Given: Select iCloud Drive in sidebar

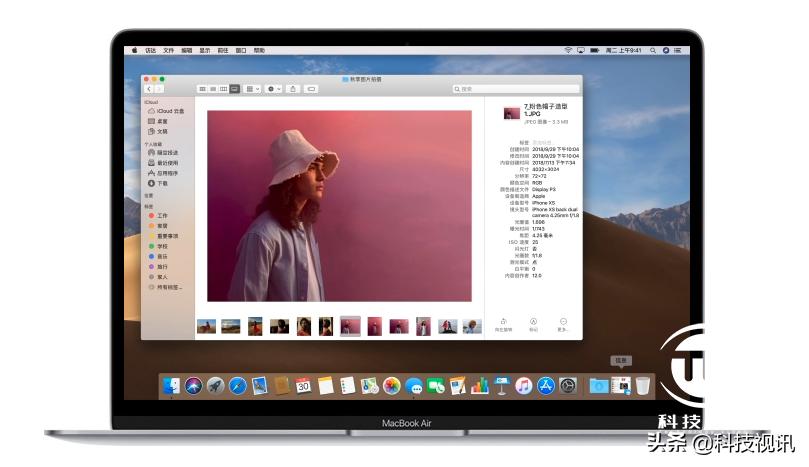Looking at the screenshot, I should point(166,111).
